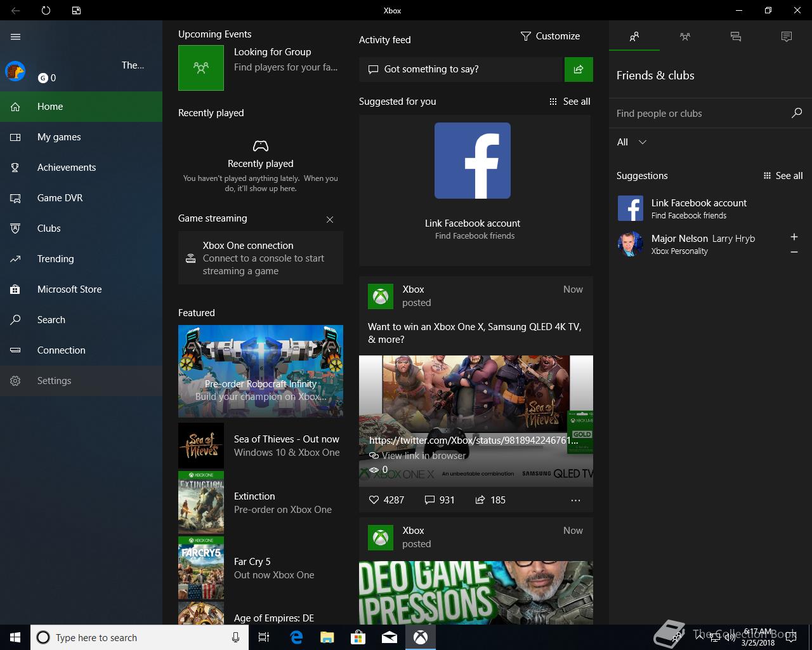Image resolution: width=812 pixels, height=650 pixels.
Task: Click Link Facebook account suggestion row
Action: click(x=710, y=208)
